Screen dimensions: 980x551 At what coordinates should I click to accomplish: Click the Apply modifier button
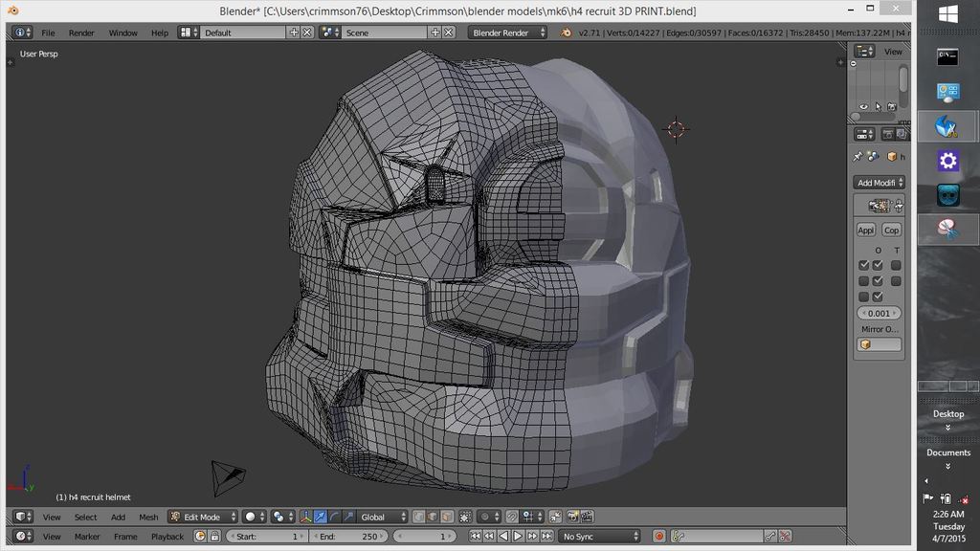(866, 231)
